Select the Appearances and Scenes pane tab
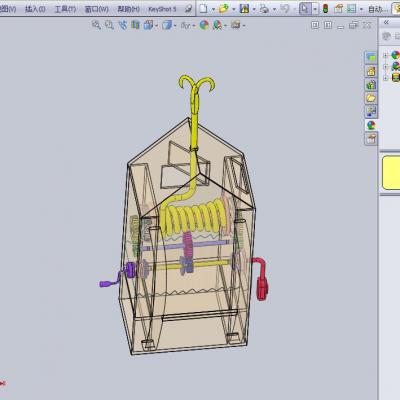400x400 pixels. [x=371, y=125]
